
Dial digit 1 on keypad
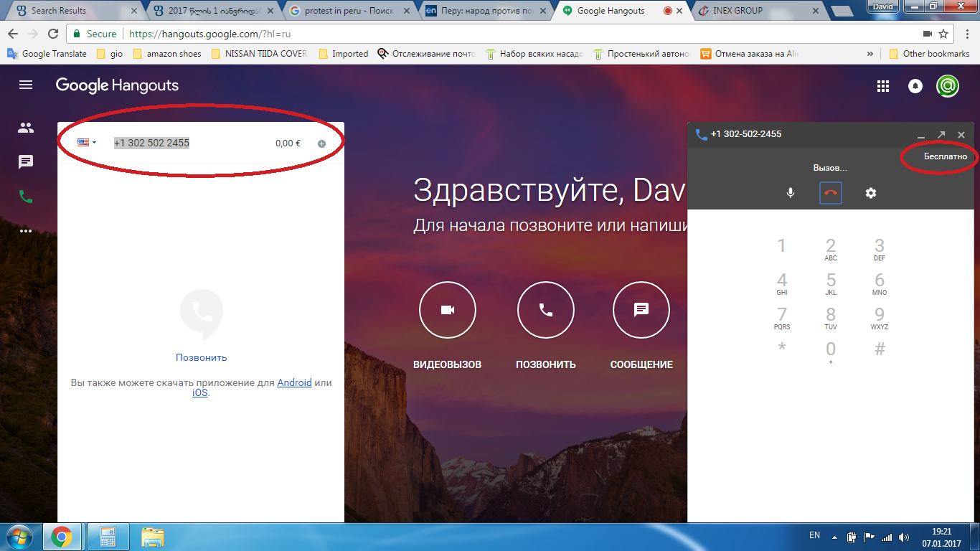click(782, 248)
